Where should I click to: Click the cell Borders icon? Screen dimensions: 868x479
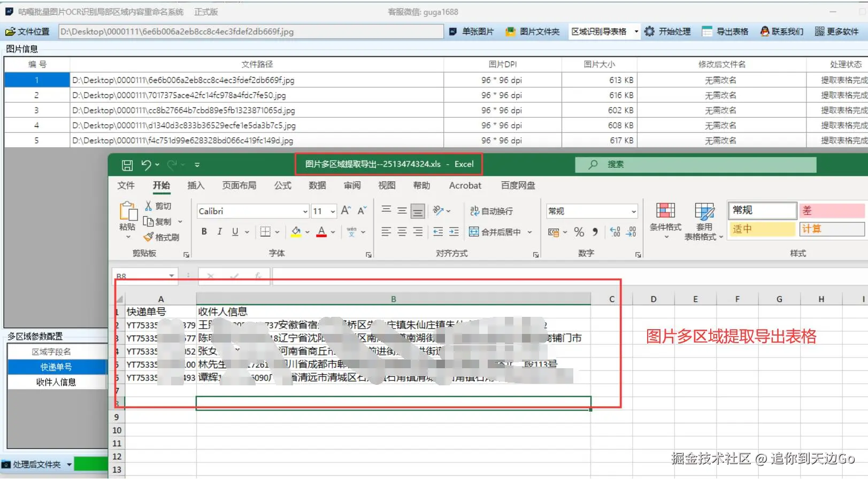(265, 232)
